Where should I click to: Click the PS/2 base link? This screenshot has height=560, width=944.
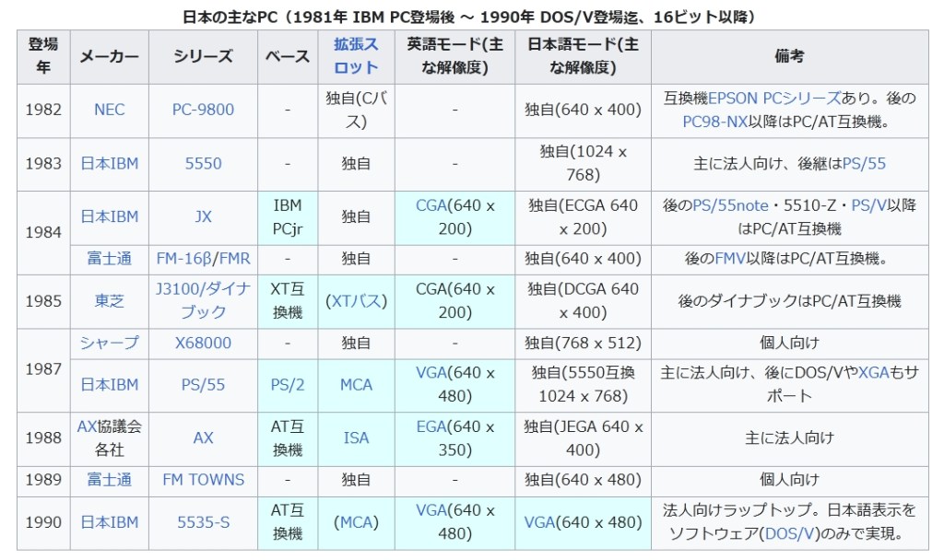tap(288, 385)
